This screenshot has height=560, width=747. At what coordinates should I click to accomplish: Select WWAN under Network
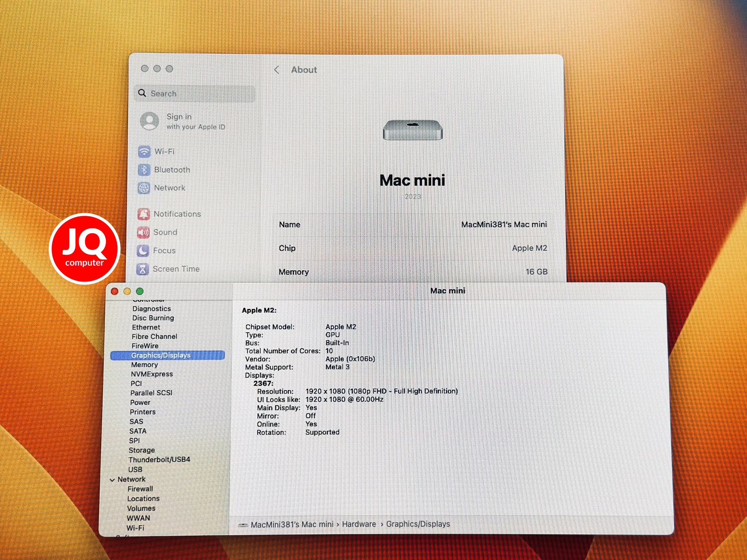coord(139,518)
